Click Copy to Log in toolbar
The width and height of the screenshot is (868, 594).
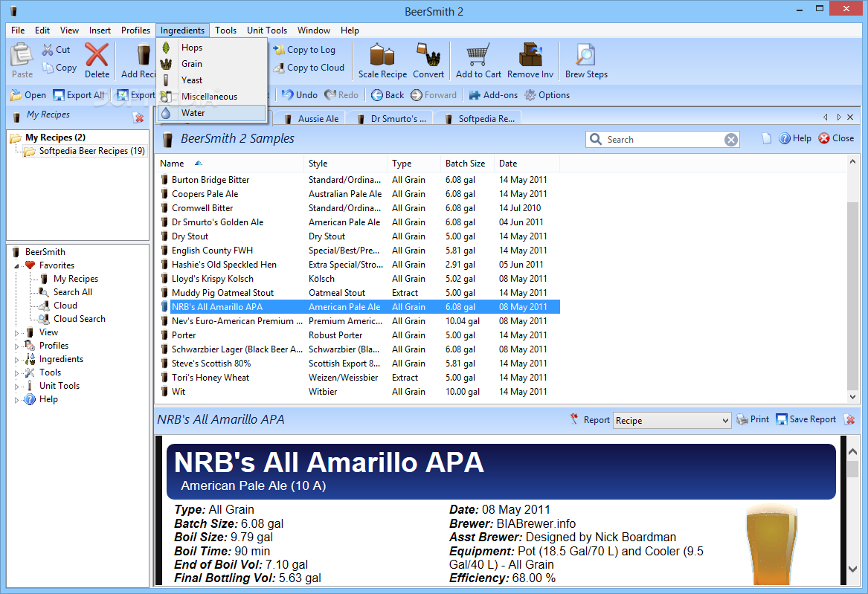pos(304,50)
